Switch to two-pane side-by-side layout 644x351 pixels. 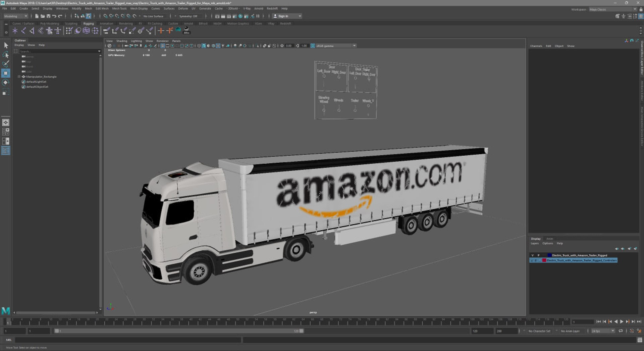point(6,141)
